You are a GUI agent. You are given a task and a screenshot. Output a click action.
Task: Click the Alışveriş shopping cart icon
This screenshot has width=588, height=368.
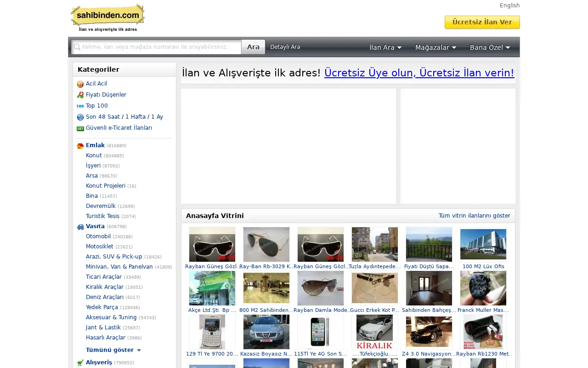(80, 362)
